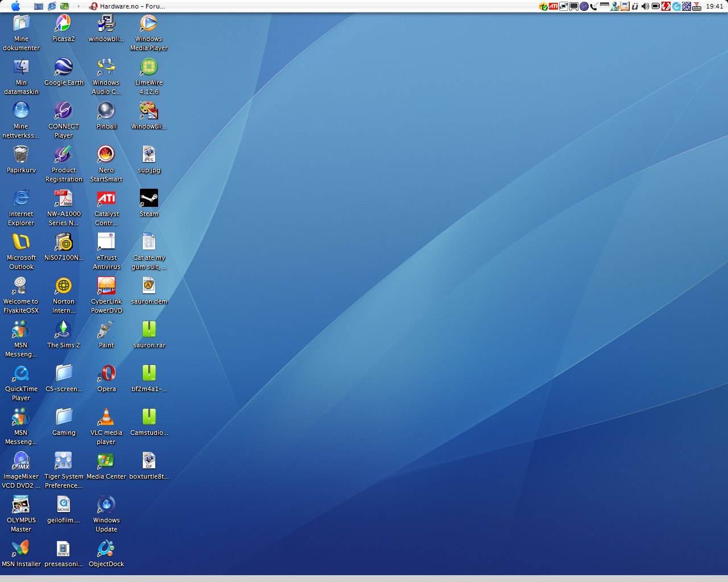Open CyberLink PowerDVD shortcut
This screenshot has width=728, height=582.
(106, 286)
